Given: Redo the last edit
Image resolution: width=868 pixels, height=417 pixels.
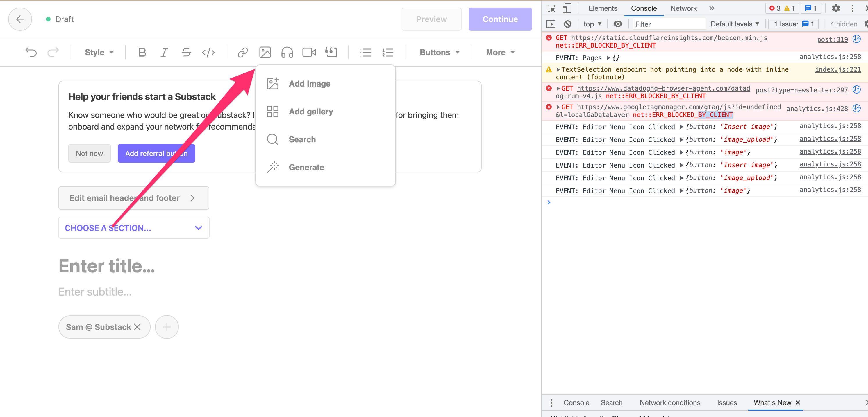Looking at the screenshot, I should point(53,52).
